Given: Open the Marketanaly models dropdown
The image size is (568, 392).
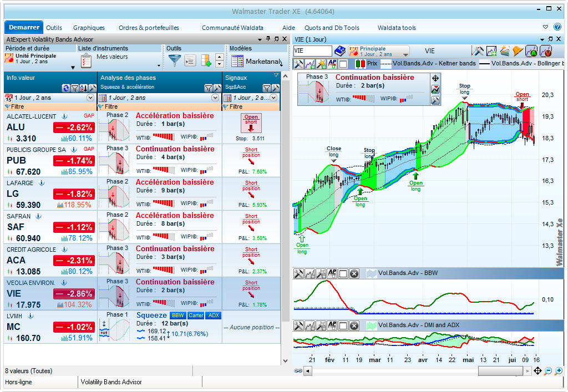Looking at the screenshot, I should point(281,65).
